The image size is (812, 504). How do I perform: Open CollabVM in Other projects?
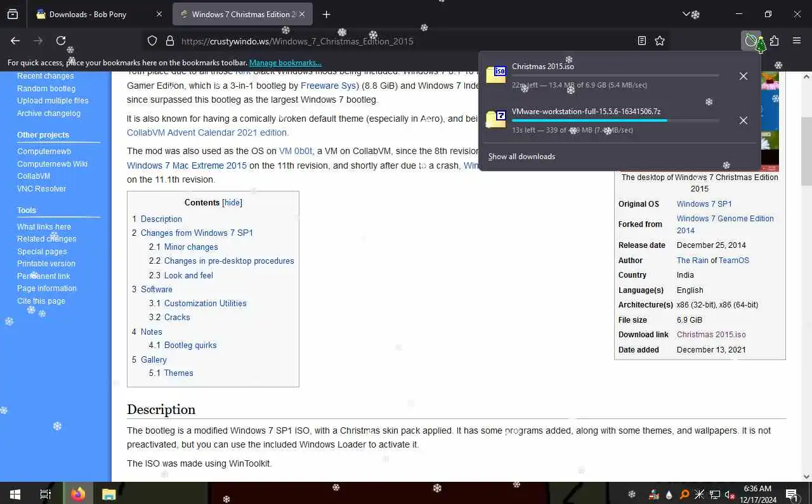34,176
